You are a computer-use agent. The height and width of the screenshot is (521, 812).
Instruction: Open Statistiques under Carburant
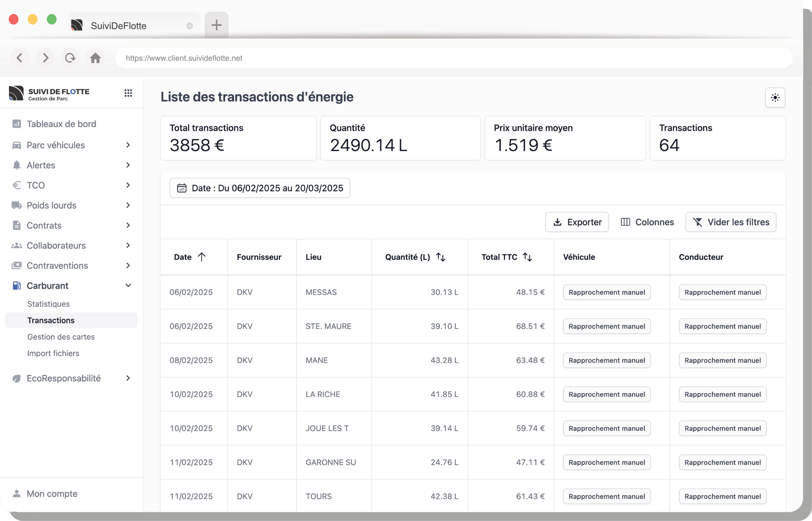48,304
